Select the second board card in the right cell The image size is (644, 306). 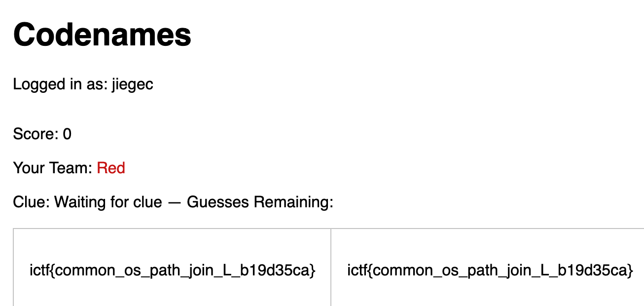(488, 270)
